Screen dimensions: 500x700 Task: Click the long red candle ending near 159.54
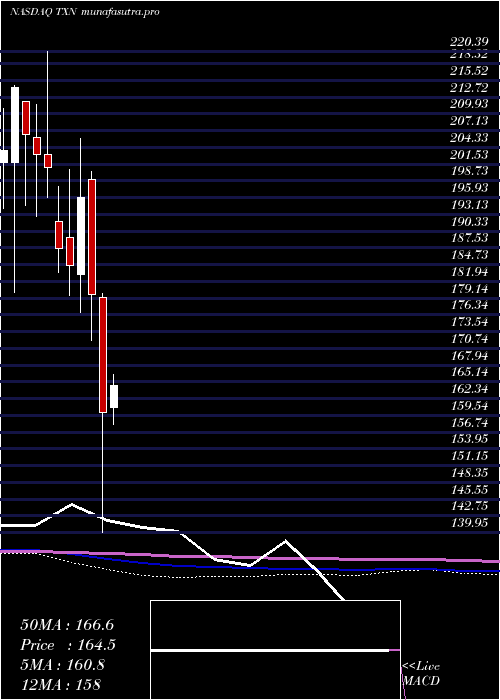pyautogui.click(x=103, y=355)
